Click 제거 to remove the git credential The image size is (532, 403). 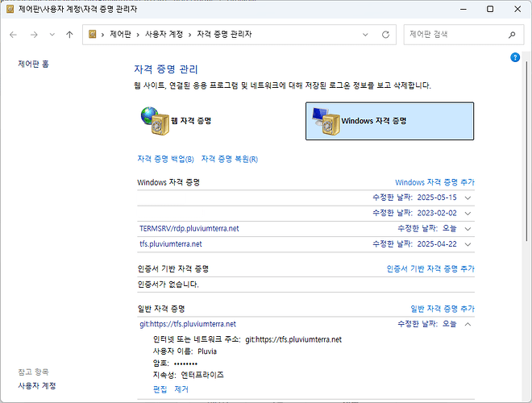point(181,389)
